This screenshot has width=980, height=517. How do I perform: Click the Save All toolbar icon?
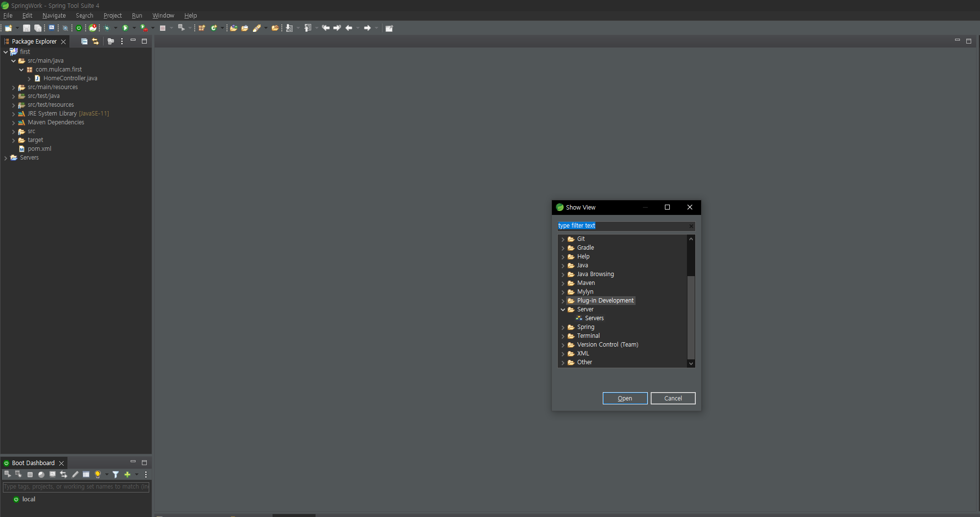38,28
